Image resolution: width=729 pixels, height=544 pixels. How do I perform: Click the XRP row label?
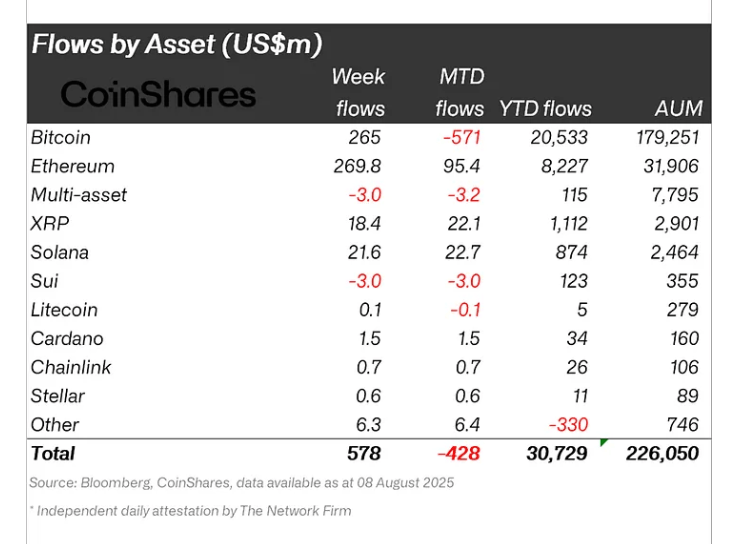tap(50, 224)
